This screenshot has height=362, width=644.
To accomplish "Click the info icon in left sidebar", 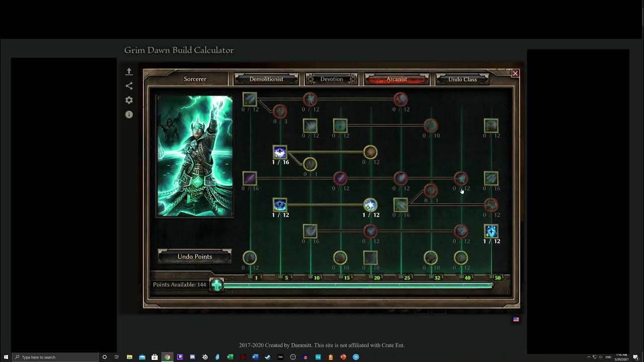I will pyautogui.click(x=129, y=115).
